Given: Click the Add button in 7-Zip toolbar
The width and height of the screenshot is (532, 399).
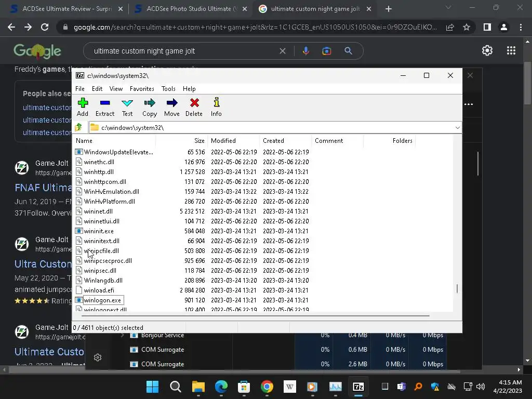Looking at the screenshot, I should tap(83, 107).
